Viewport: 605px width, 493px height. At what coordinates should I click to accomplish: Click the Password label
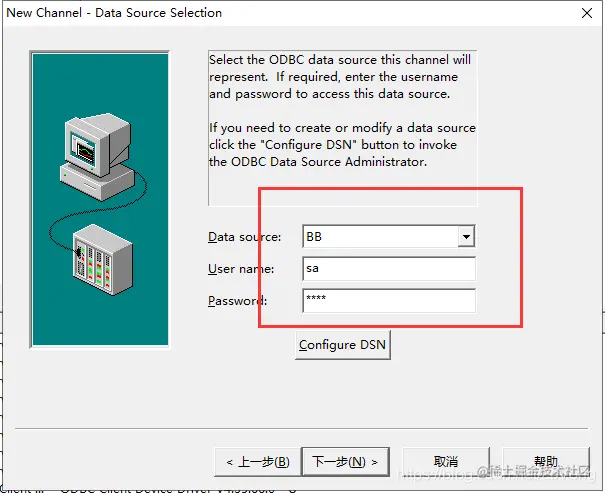click(x=237, y=301)
